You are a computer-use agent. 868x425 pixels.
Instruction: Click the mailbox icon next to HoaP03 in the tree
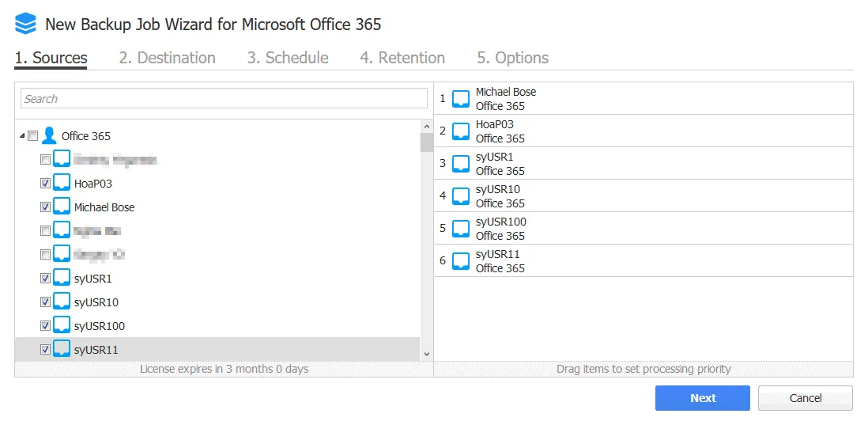[62, 183]
